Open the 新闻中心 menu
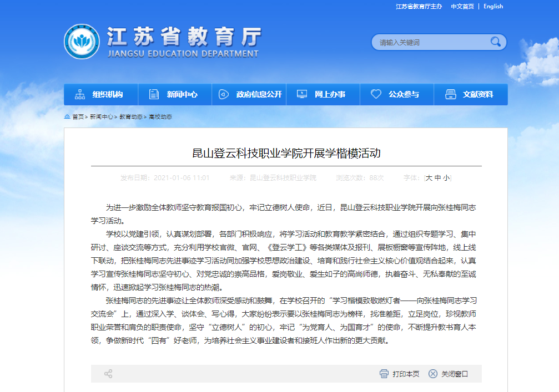This screenshot has height=392, width=559. pyautogui.click(x=175, y=94)
